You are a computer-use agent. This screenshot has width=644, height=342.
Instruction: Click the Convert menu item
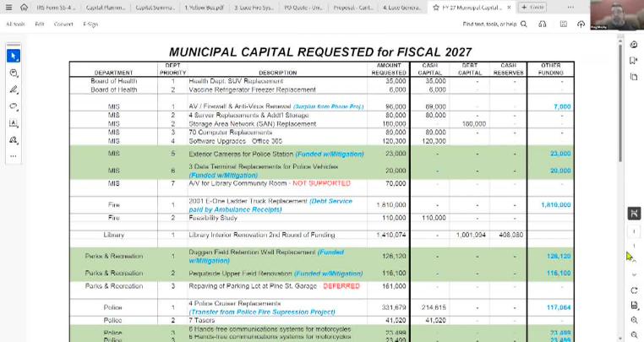pyautogui.click(x=64, y=24)
